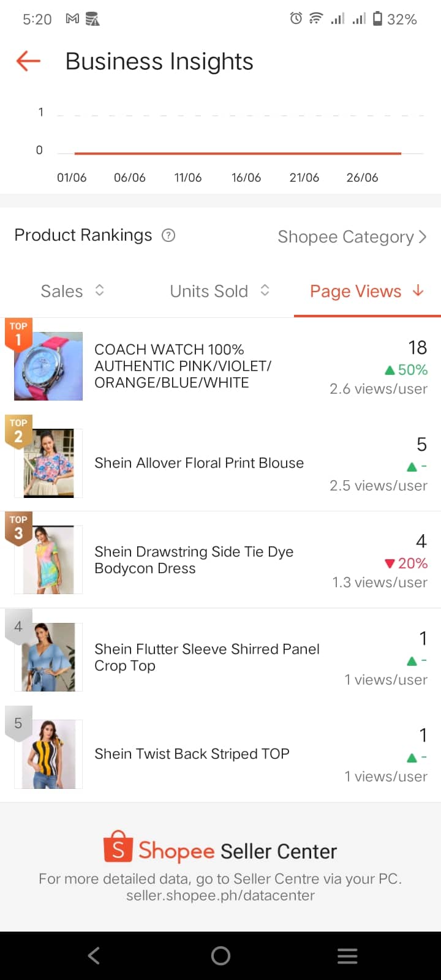
Task: Tap the Shopee shopping bag logo
Action: pos(118,846)
